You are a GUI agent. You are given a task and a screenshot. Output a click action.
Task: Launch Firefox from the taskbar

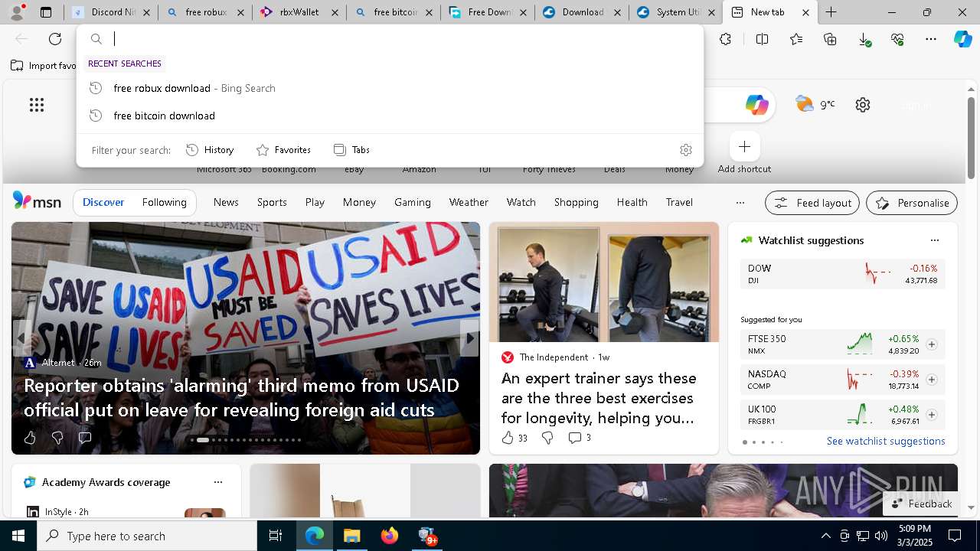(x=390, y=536)
